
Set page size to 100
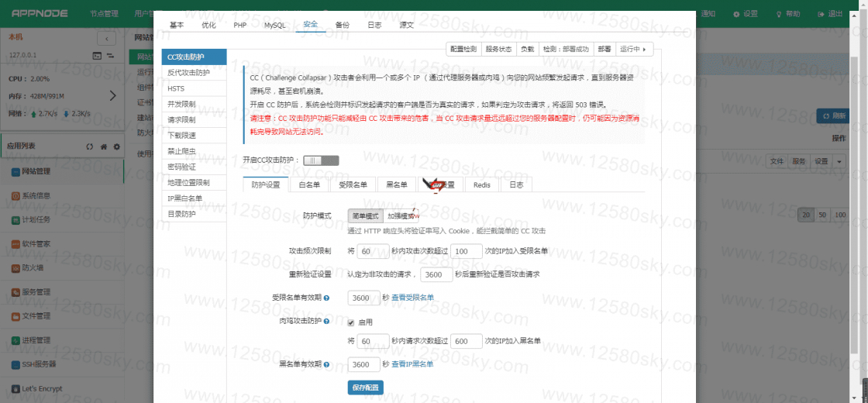click(840, 215)
